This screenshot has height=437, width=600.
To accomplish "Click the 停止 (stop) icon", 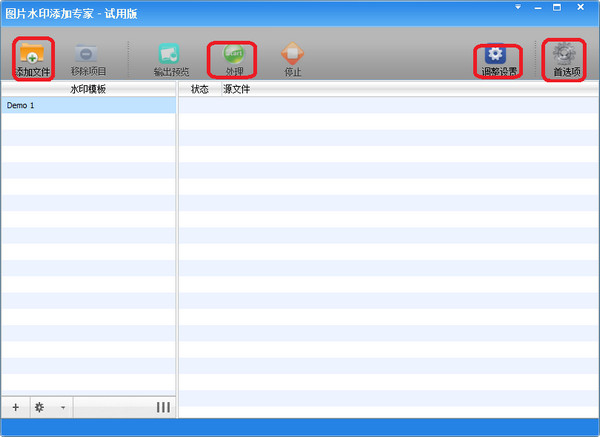I will coord(293,60).
